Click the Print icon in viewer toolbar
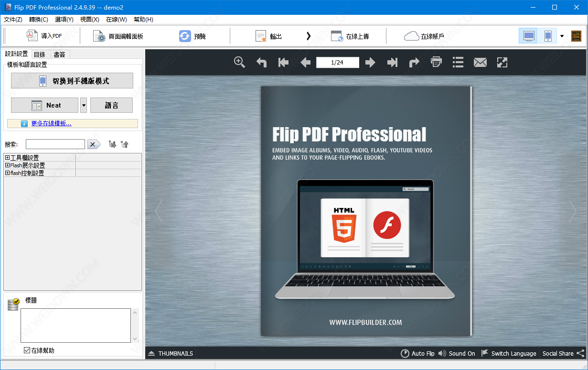The height and width of the screenshot is (370, 588). click(436, 62)
